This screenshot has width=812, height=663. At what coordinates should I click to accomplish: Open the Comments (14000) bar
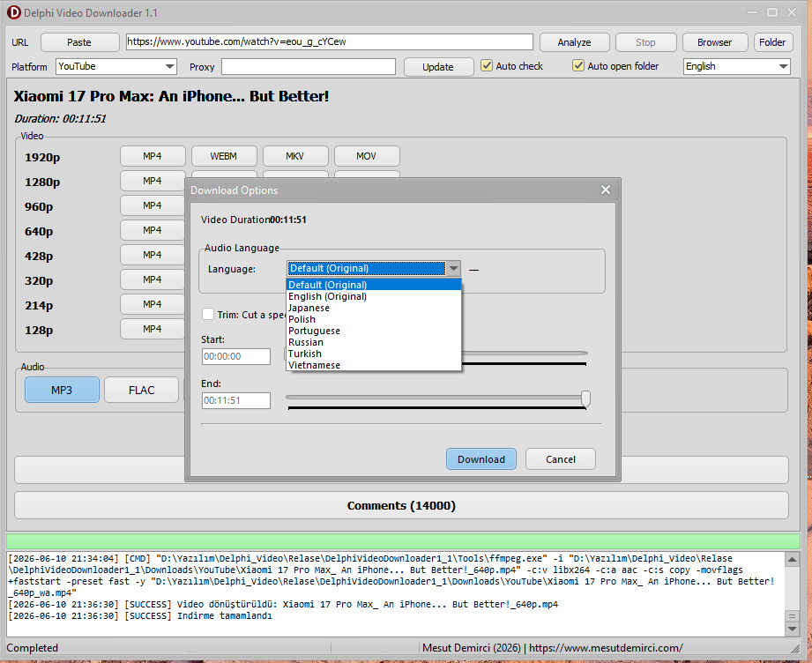click(401, 505)
